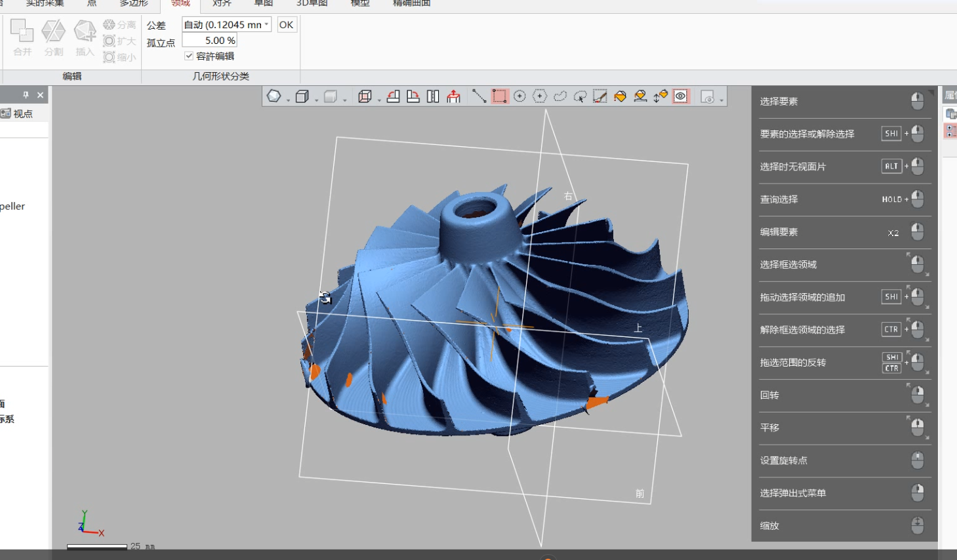
Task: Toggle the rectangle selection mode button
Action: pos(500,96)
